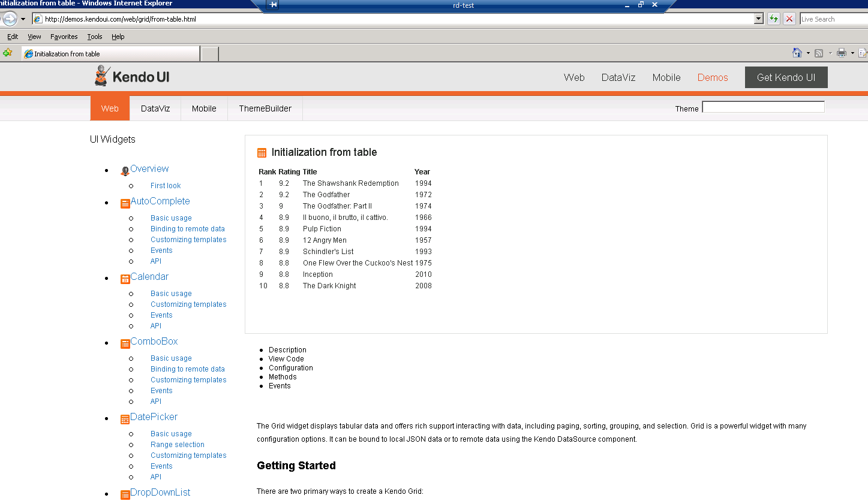This screenshot has width=868, height=504.
Task: Click the Live Search box
Action: pyautogui.click(x=834, y=19)
